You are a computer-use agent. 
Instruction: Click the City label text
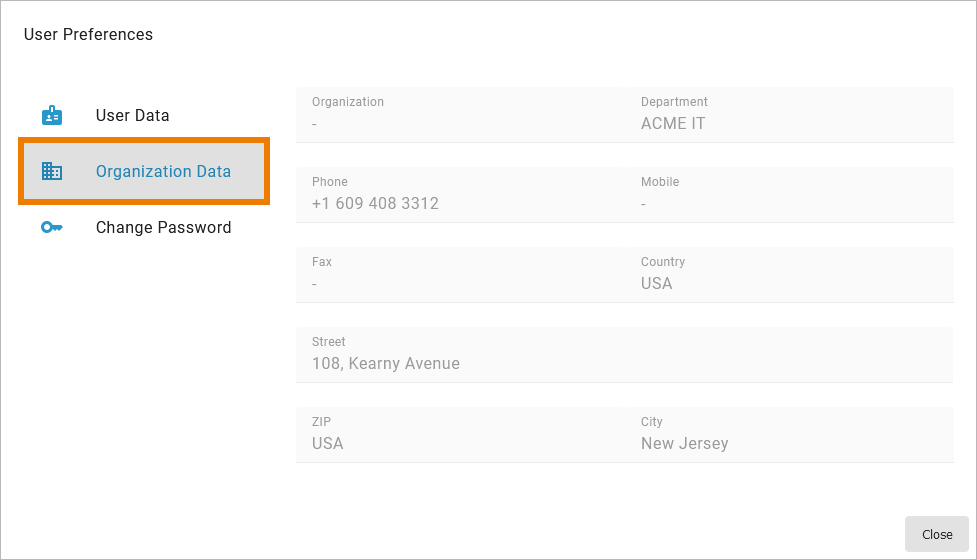click(x=652, y=422)
